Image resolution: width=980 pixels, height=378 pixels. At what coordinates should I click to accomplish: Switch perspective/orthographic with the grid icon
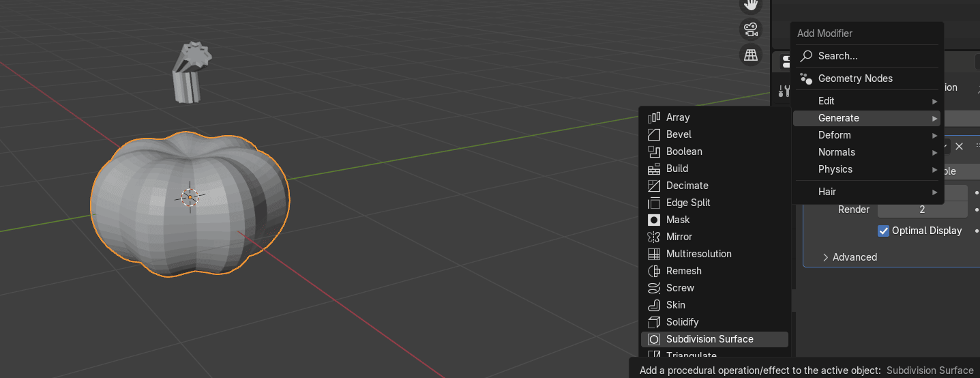pos(750,55)
